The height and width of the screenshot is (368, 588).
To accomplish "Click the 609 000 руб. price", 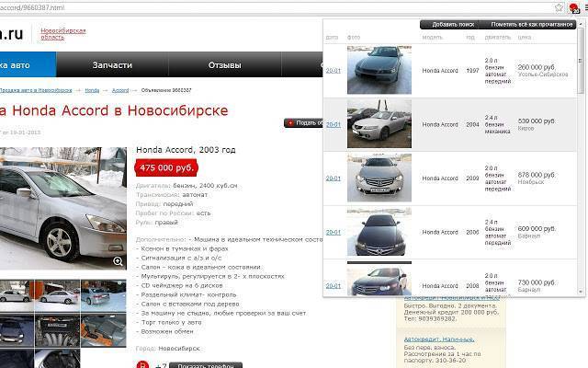I will point(537,229).
